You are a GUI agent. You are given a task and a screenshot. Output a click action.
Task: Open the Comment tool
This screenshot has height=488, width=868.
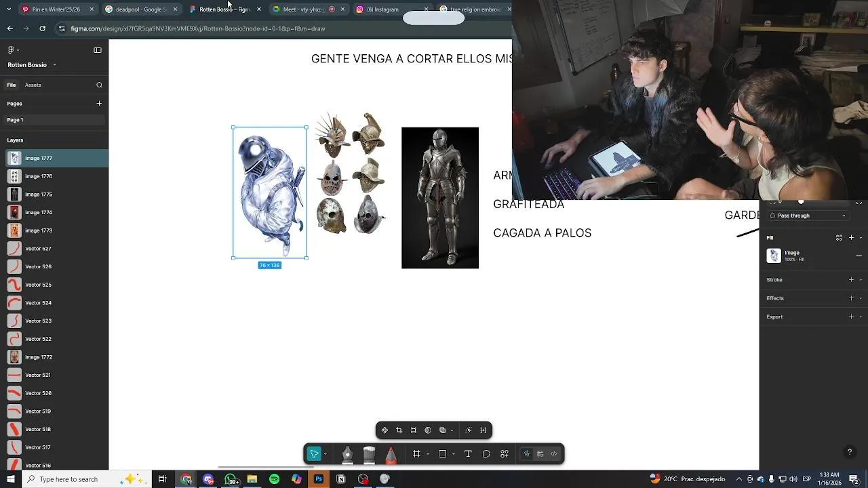[x=486, y=453]
